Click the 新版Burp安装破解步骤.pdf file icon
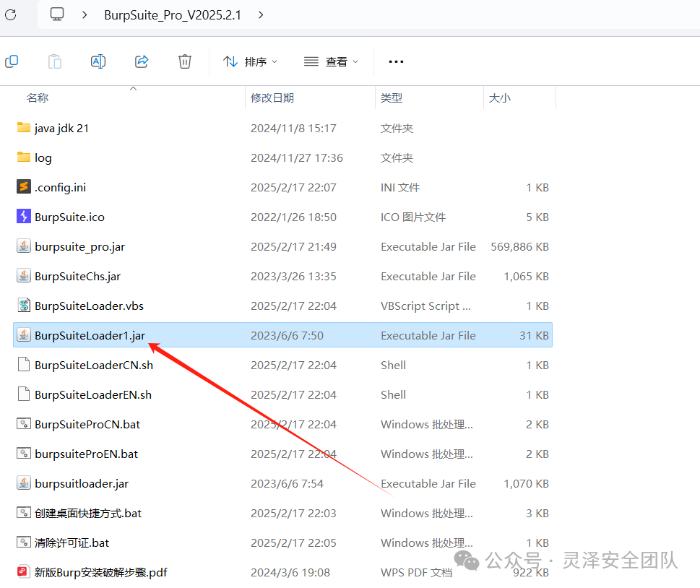Screen dimensions: 700x588 (22, 571)
